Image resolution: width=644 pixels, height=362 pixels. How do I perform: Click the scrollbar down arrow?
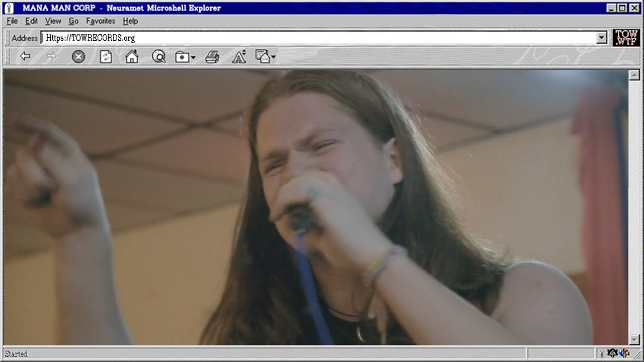pos(634,340)
